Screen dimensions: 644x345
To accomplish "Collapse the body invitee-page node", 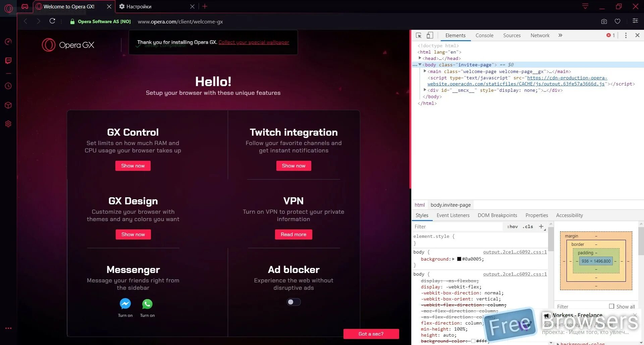I will point(420,64).
